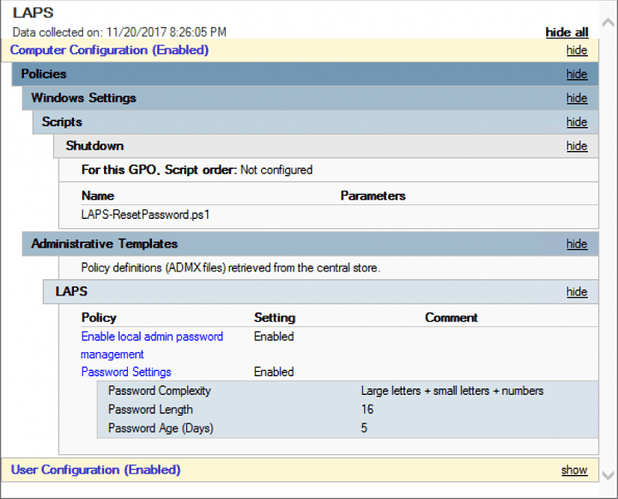Collapse Windows Settings with its hide link
Screen dimensions: 618x499
click(576, 98)
